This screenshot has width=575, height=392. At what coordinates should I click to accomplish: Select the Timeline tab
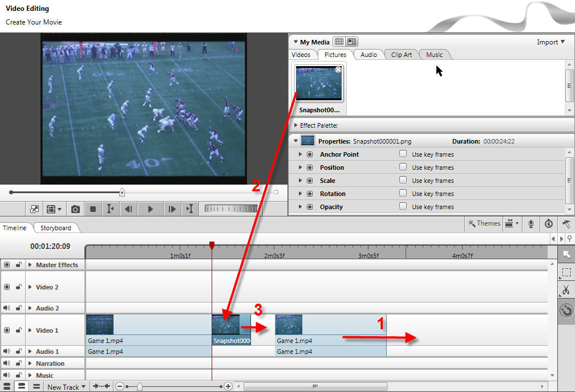pos(15,228)
